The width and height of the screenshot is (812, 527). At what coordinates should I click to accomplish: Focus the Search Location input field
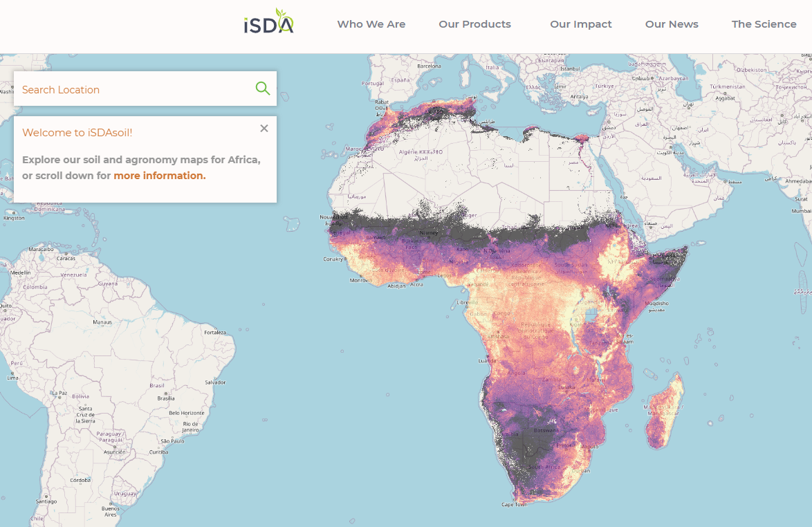click(135, 89)
